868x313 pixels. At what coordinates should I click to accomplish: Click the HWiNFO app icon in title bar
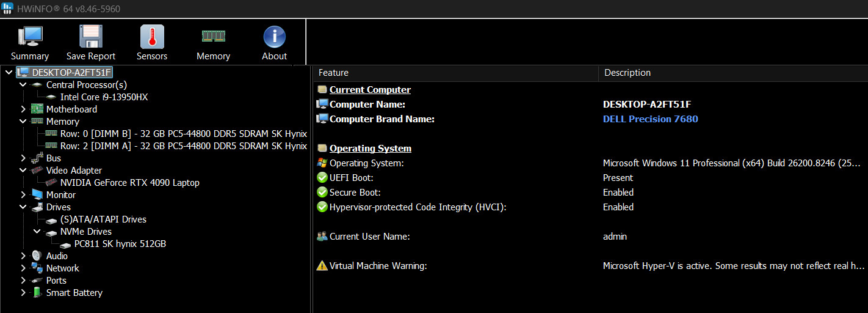click(x=7, y=9)
